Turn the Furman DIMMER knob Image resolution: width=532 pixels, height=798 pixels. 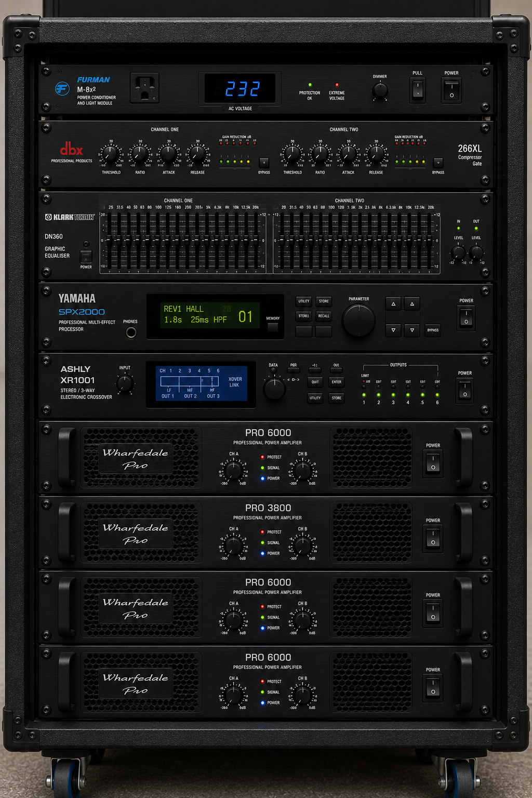(x=380, y=91)
